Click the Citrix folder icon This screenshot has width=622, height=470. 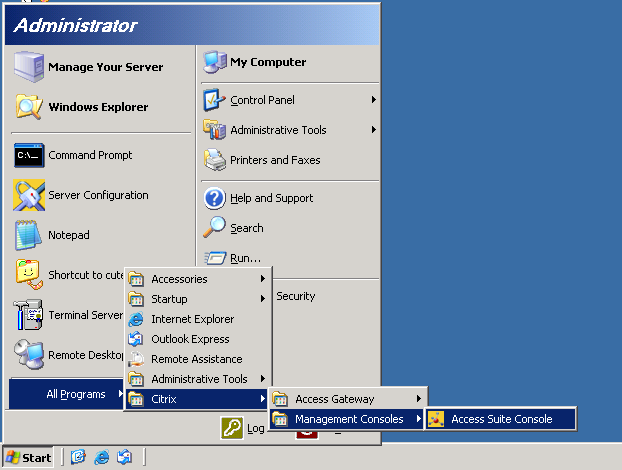[x=136, y=399]
